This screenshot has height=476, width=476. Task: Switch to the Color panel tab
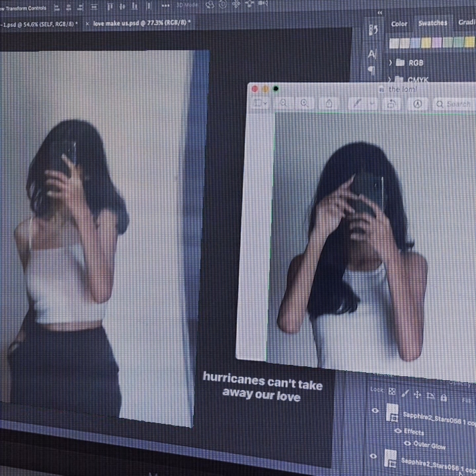tap(399, 24)
